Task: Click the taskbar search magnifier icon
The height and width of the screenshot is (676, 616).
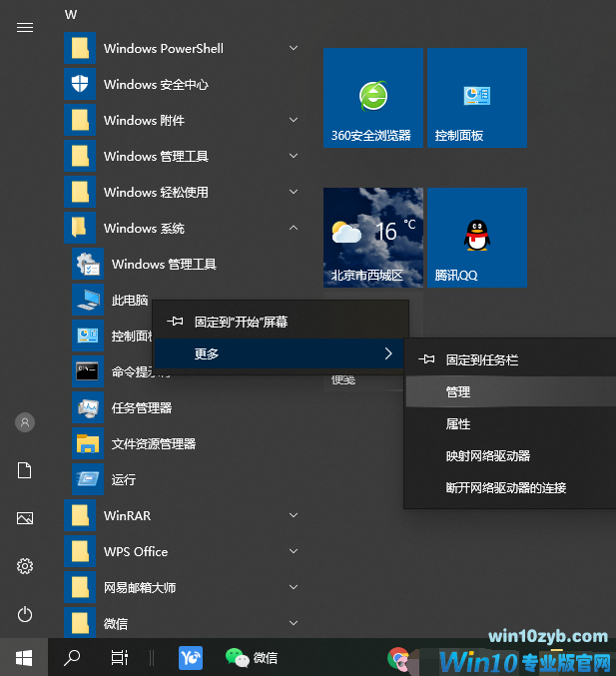Action: [72, 657]
